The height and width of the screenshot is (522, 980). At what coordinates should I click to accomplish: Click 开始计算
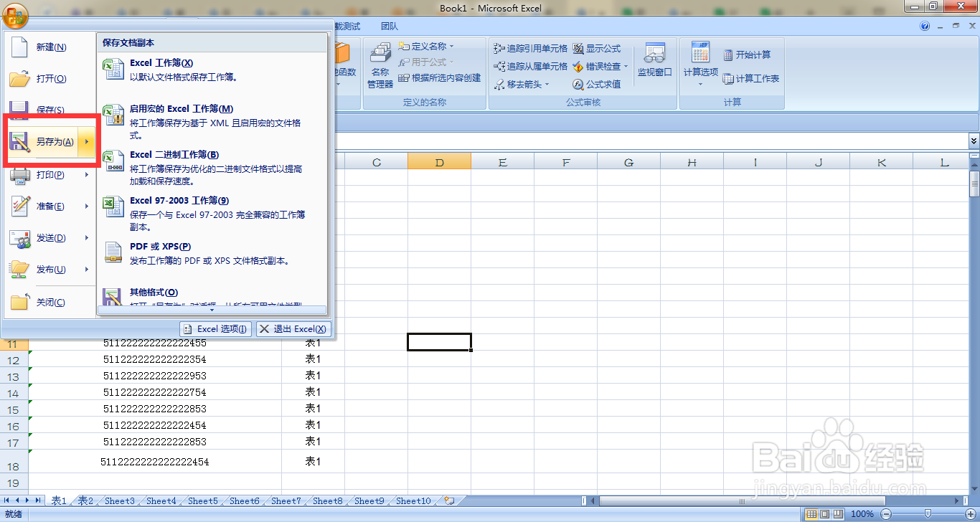point(747,54)
